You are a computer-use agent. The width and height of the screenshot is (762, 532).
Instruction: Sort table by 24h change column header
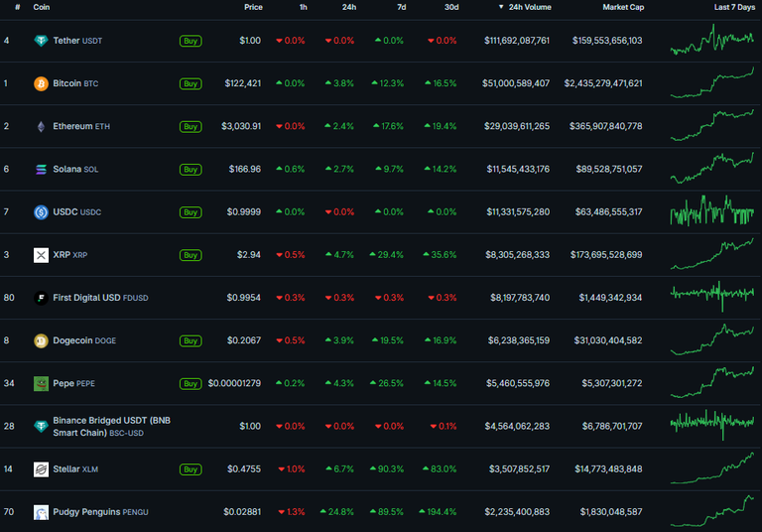[349, 7]
